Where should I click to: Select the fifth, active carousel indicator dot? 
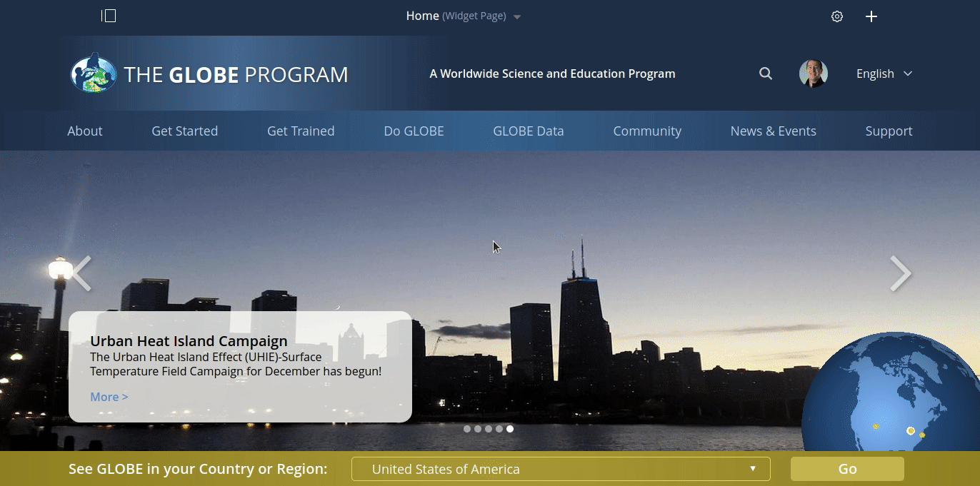tap(510, 429)
